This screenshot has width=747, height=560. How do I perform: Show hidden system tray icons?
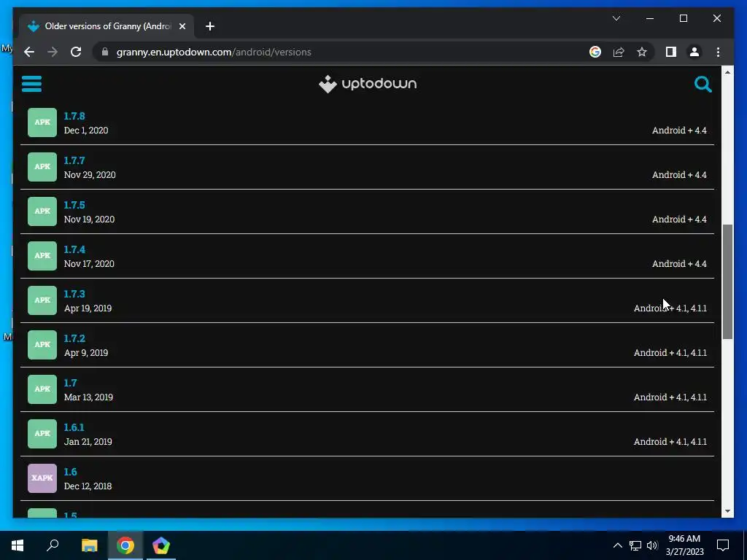[x=617, y=545]
